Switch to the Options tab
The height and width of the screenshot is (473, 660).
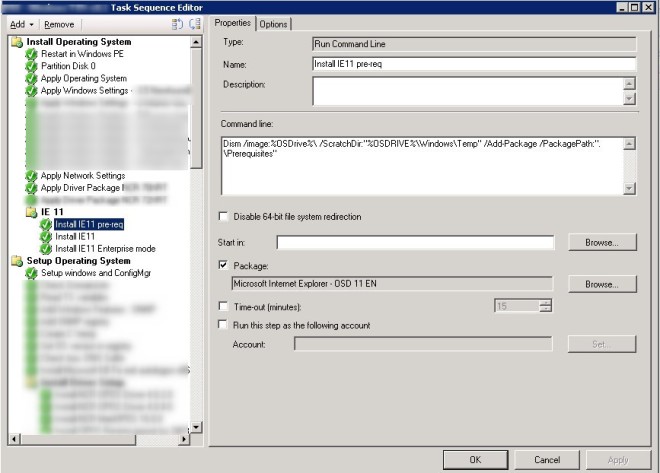tap(273, 24)
